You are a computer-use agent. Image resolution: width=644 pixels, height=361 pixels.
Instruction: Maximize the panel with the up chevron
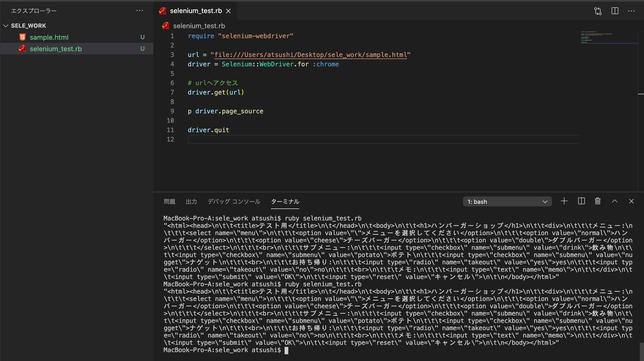pos(615,201)
